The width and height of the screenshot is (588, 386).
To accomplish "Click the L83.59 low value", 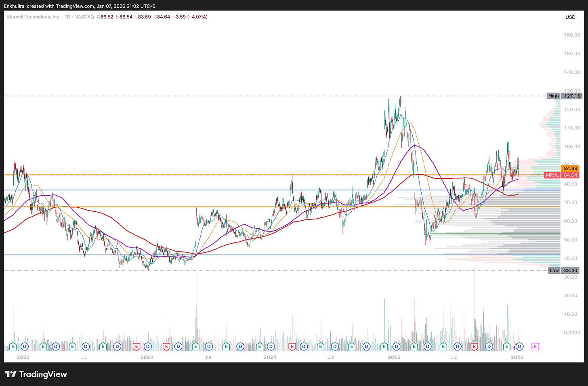I will (x=143, y=17).
